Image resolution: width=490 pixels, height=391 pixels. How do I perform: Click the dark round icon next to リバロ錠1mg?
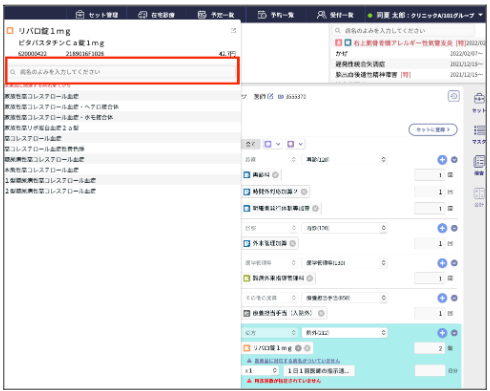(298, 348)
